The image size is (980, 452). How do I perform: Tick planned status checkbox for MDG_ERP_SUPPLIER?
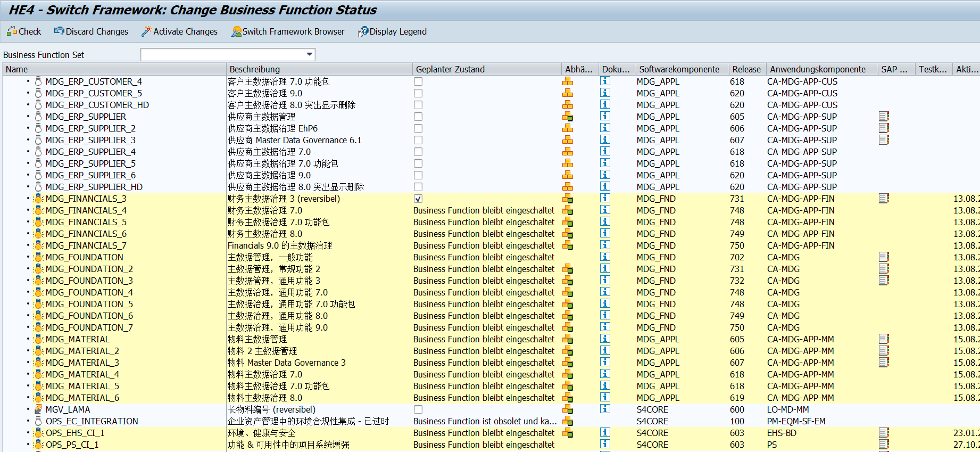pos(418,117)
